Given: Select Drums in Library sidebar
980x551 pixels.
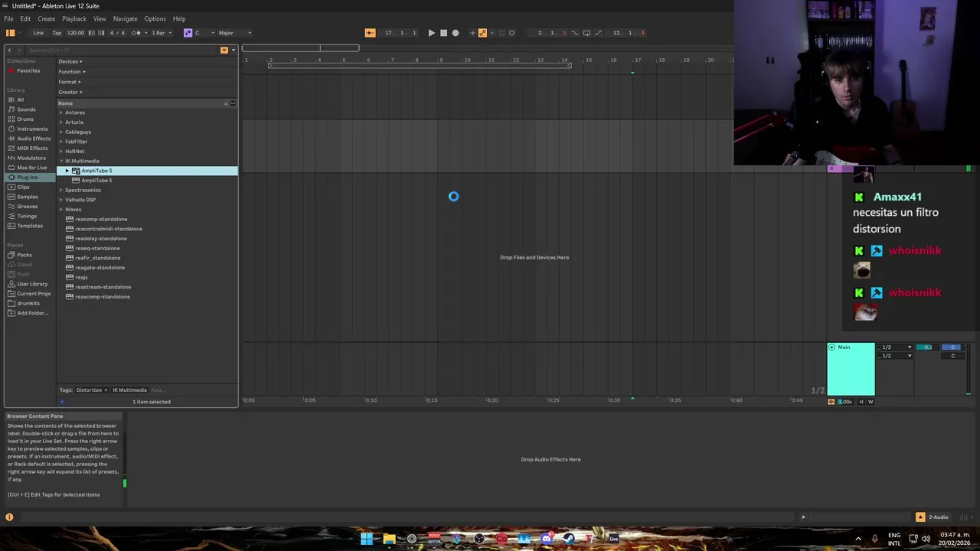Looking at the screenshot, I should 25,119.
